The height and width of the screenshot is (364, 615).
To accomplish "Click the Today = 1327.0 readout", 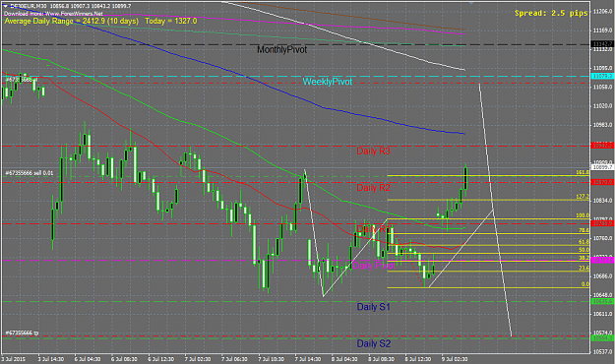I will point(170,21).
